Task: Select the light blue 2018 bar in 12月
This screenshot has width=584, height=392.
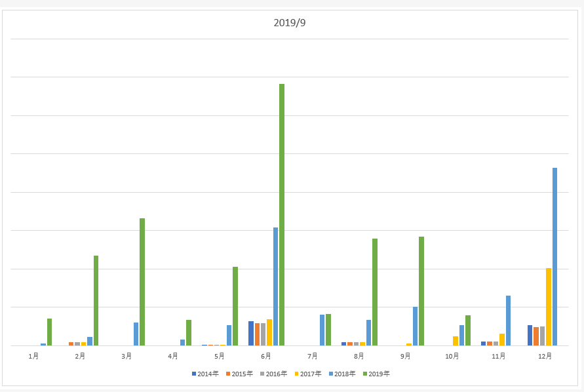Action: pos(555,257)
